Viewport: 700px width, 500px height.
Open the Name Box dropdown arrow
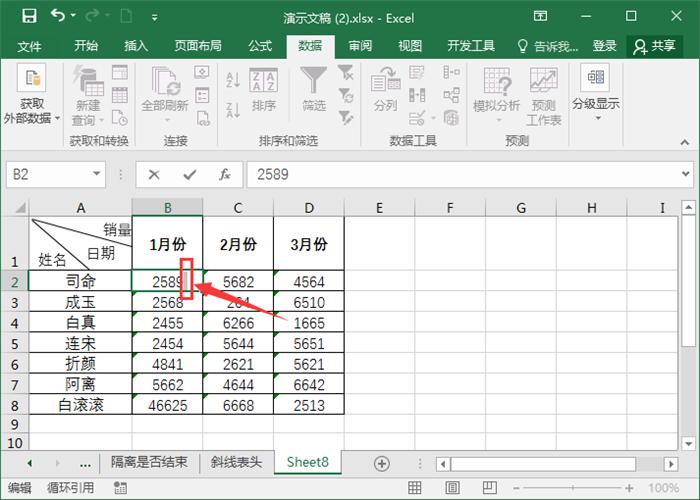96,174
